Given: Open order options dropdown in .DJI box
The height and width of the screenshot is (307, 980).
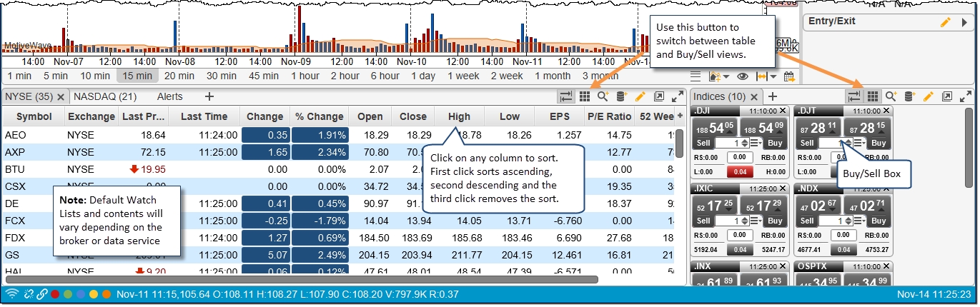Looking at the screenshot, I should 756,143.
